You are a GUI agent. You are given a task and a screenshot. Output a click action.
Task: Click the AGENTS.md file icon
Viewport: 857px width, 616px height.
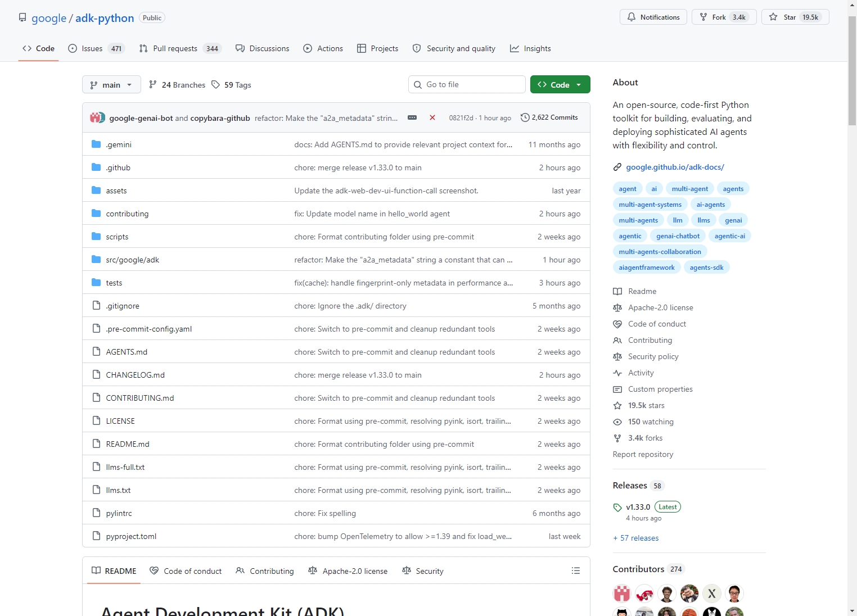pos(96,352)
